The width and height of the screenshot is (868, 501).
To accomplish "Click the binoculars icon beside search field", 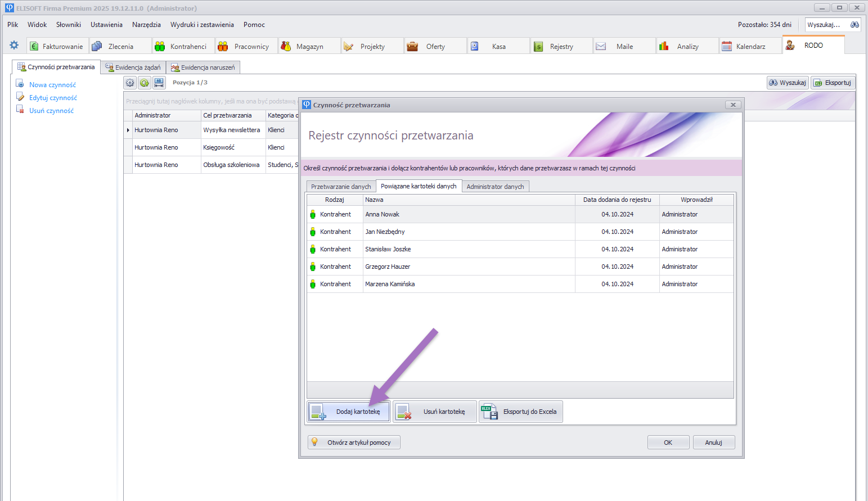I will point(854,25).
